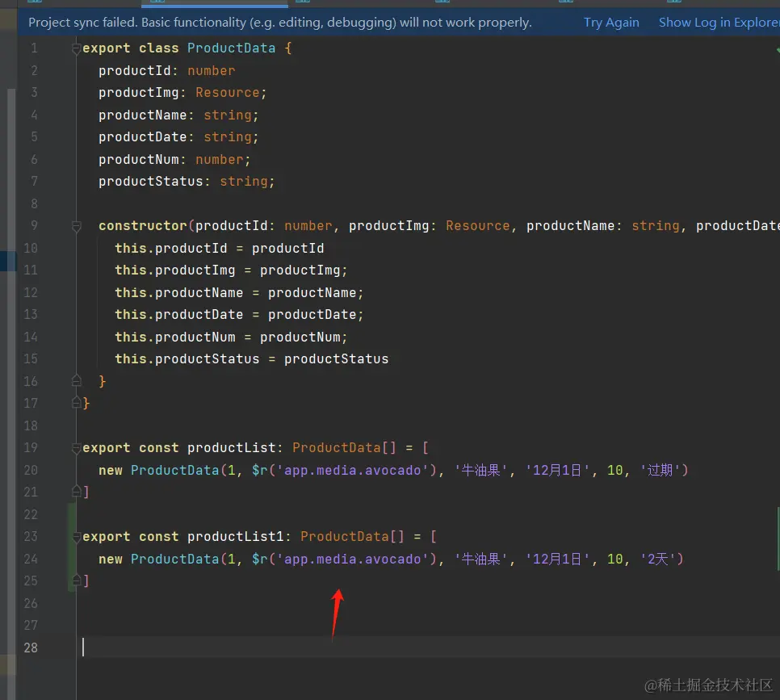
Task: Click the Resource type on line 3
Action: (x=228, y=93)
